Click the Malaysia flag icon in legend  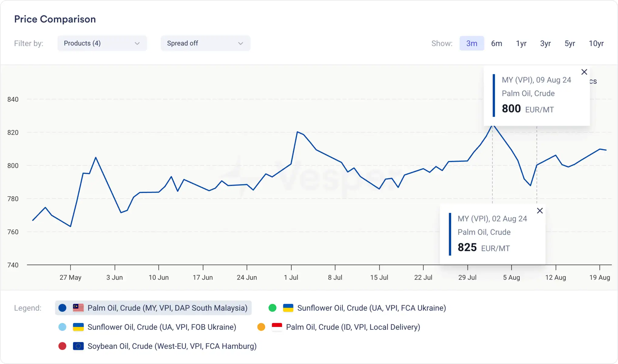tap(78, 308)
